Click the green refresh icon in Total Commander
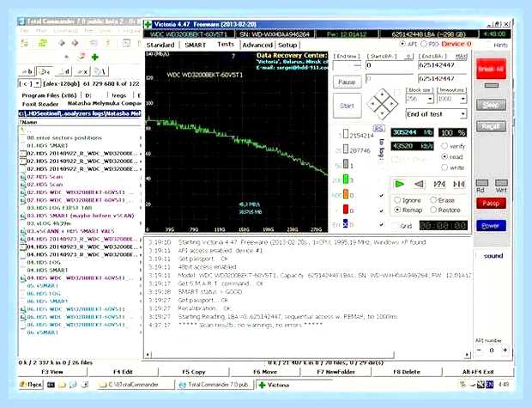532x408 pixels. point(42,43)
